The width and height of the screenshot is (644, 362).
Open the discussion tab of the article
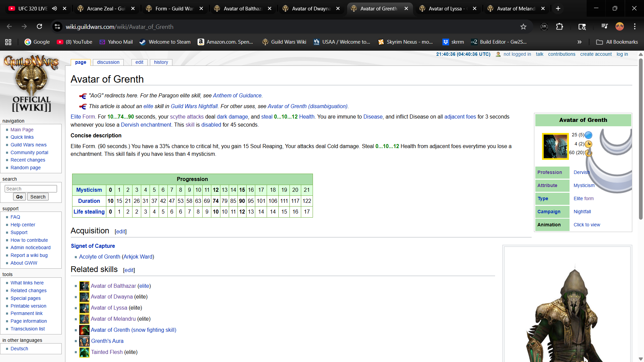point(108,62)
